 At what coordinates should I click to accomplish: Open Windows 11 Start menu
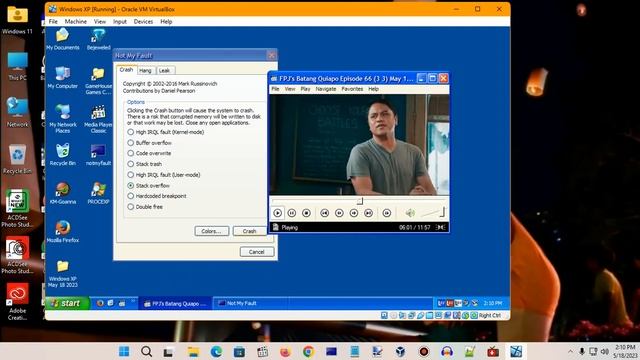[124, 351]
